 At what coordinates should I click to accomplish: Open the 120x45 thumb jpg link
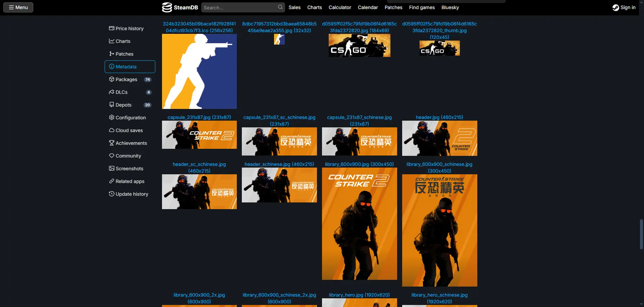[x=439, y=30]
